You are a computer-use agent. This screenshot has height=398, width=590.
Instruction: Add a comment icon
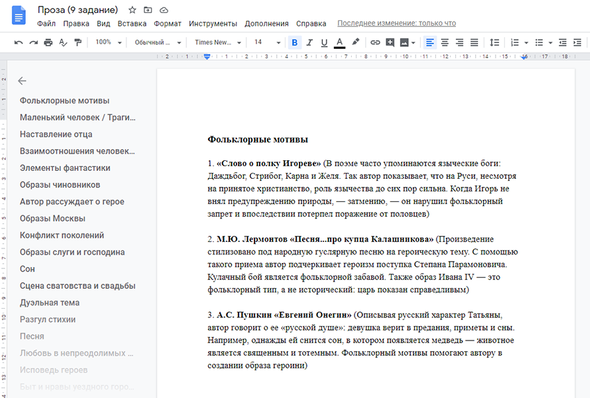click(390, 43)
